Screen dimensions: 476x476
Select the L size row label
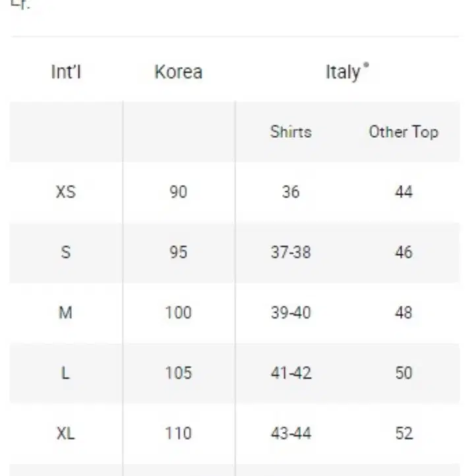pos(65,373)
